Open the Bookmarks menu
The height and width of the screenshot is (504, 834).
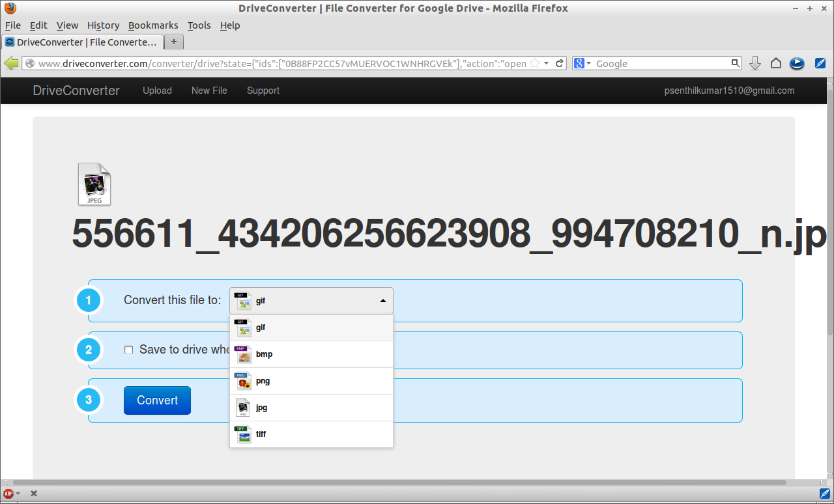tap(153, 25)
